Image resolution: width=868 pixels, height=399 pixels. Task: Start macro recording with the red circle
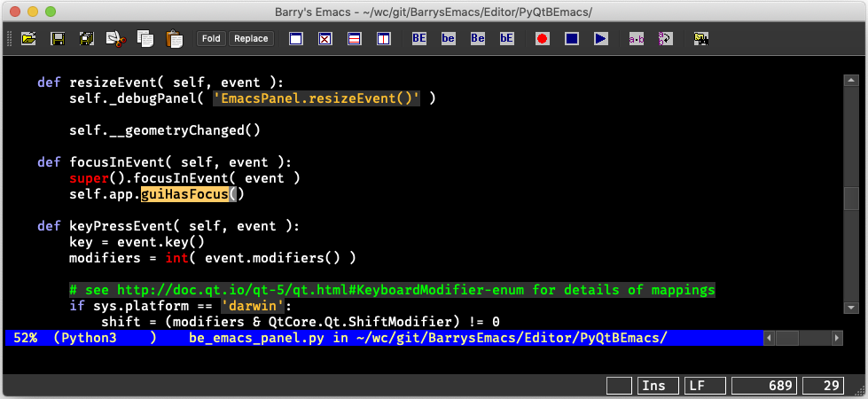point(542,39)
